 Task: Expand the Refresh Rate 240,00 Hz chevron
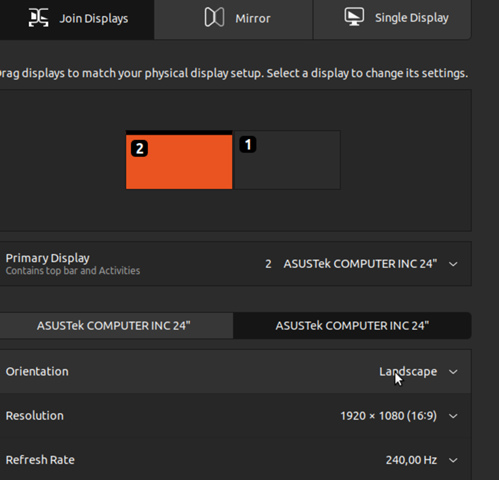pos(453,460)
